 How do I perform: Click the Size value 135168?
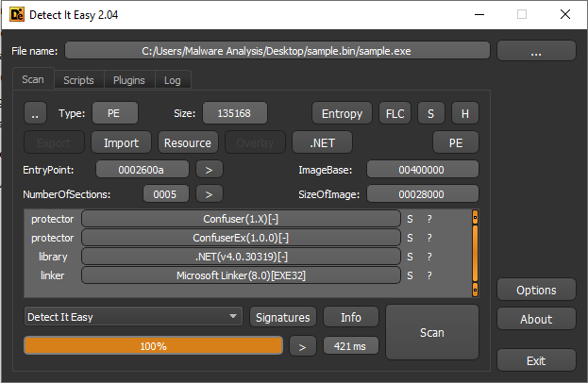click(x=235, y=113)
